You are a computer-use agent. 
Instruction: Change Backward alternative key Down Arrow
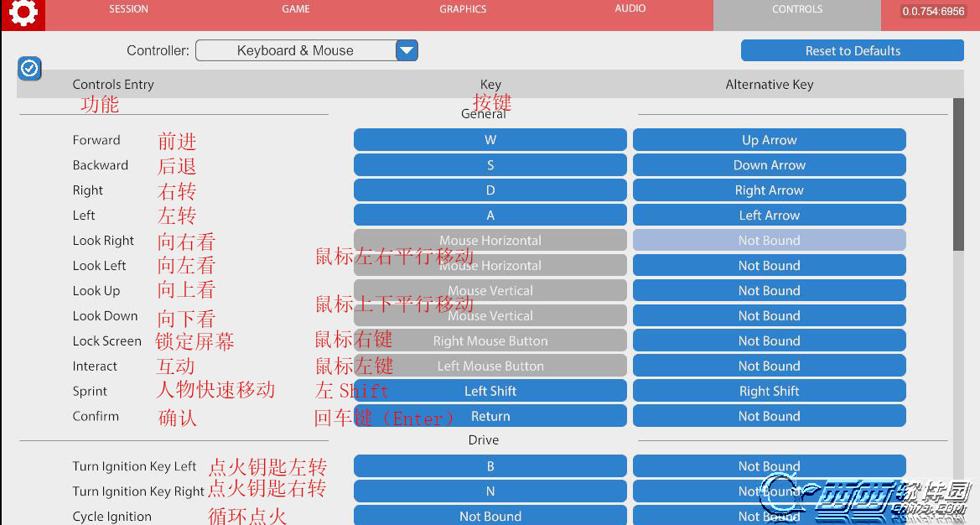770,165
